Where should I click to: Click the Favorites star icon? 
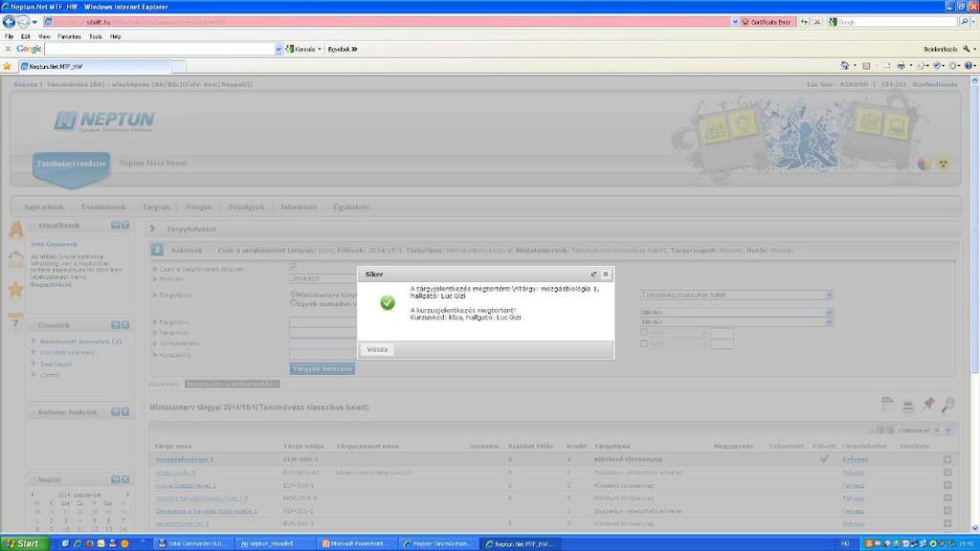click(x=8, y=66)
